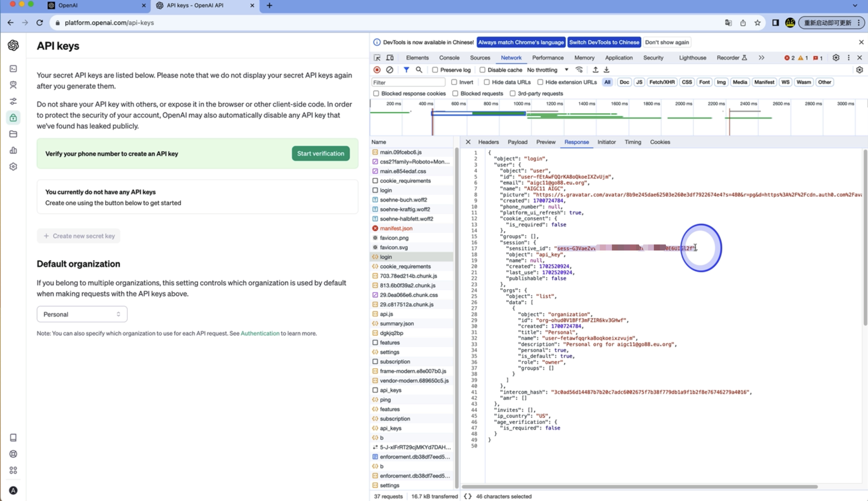Click Switch DevTools to Chinese
The image size is (868, 501).
(x=604, y=42)
